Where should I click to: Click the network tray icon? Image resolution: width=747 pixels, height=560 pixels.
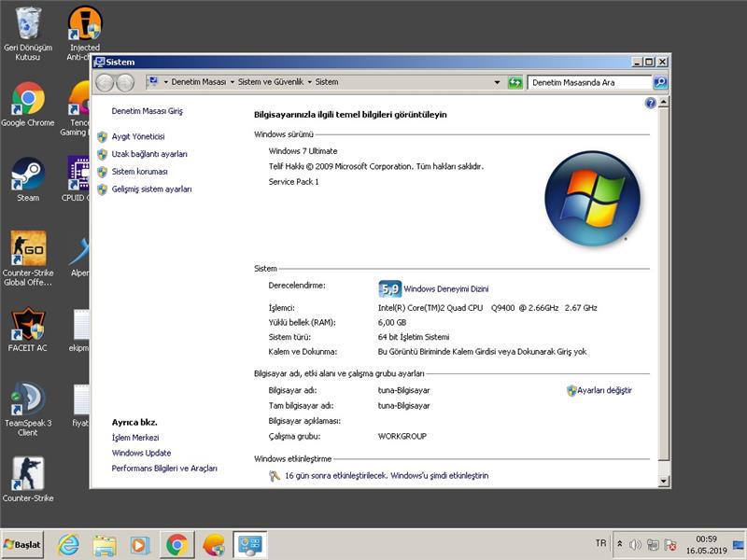[x=653, y=544]
